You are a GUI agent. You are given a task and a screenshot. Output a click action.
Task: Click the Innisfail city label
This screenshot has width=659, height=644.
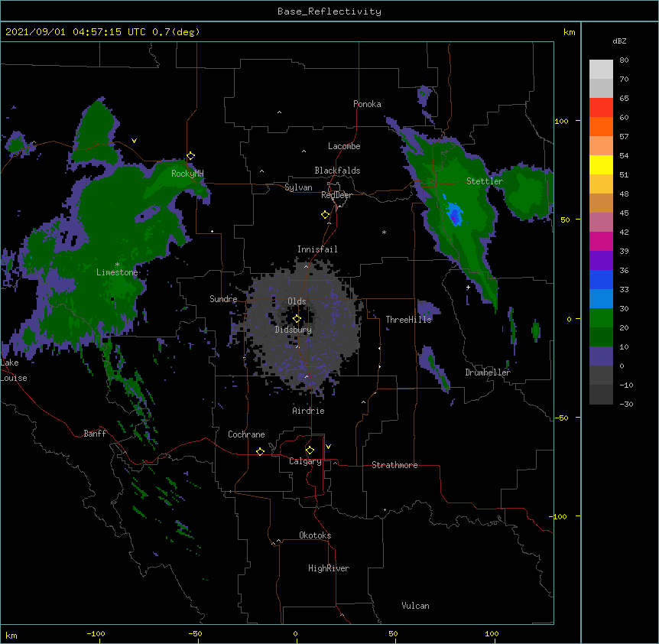317,249
